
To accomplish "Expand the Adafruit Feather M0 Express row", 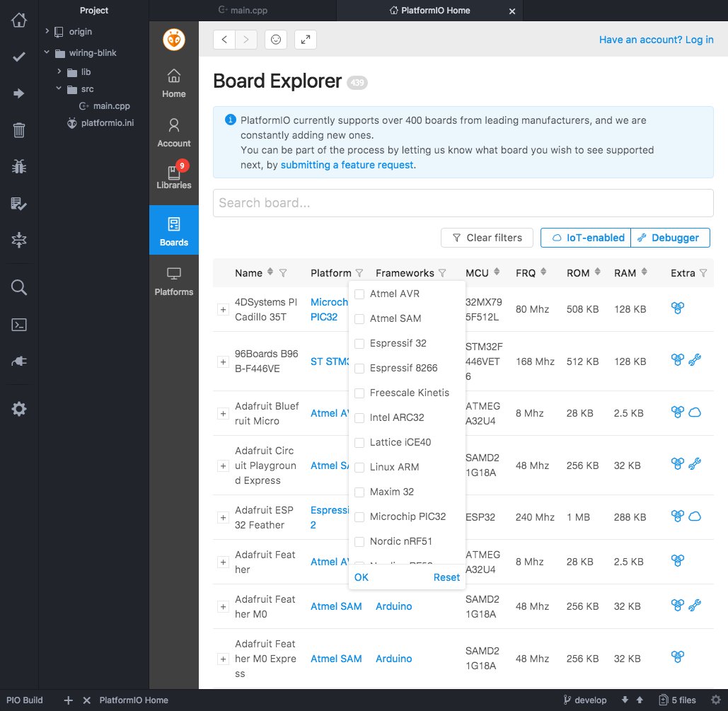I will [224, 659].
